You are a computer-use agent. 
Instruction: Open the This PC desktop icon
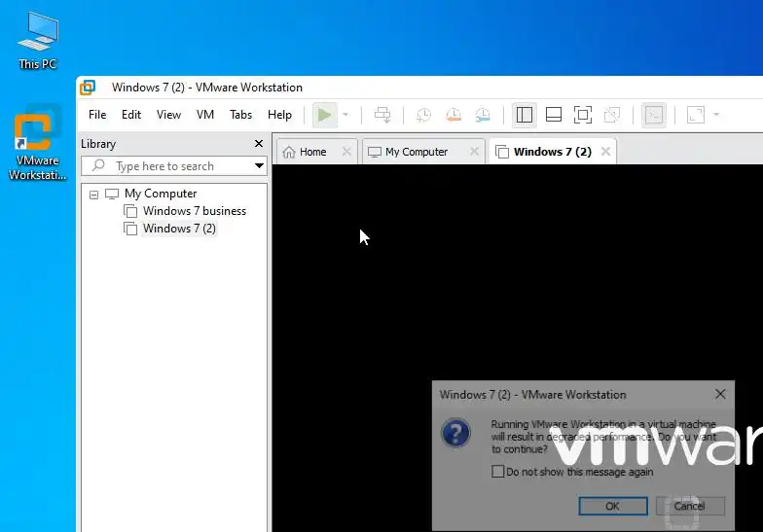tap(38, 41)
